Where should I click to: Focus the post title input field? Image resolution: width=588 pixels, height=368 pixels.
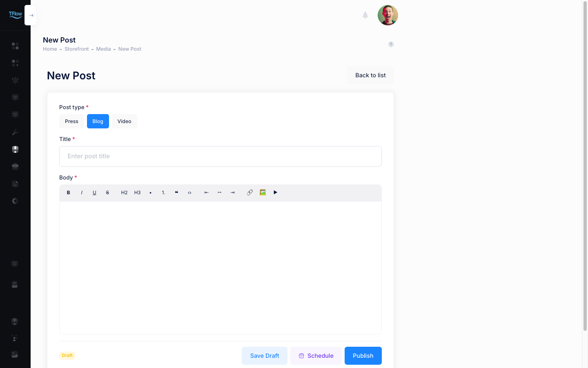220,156
